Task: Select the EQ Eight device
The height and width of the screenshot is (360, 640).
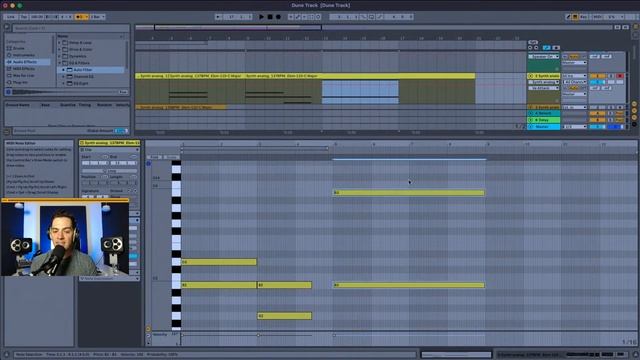Action: (81, 84)
